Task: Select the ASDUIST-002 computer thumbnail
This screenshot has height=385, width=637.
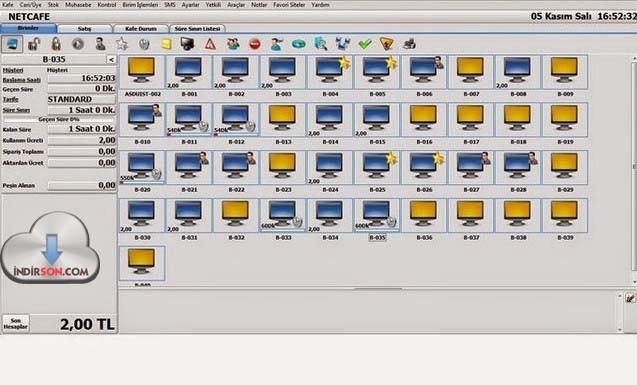Action: [x=142, y=76]
